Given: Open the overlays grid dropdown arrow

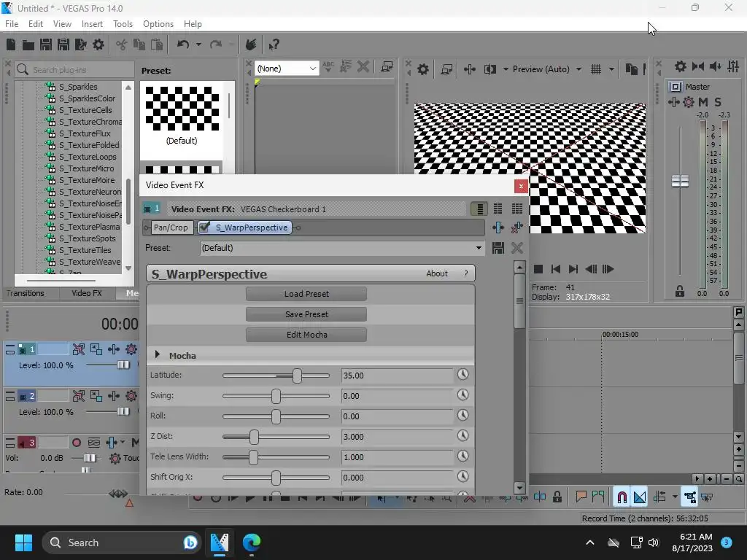Looking at the screenshot, I should pos(611,69).
